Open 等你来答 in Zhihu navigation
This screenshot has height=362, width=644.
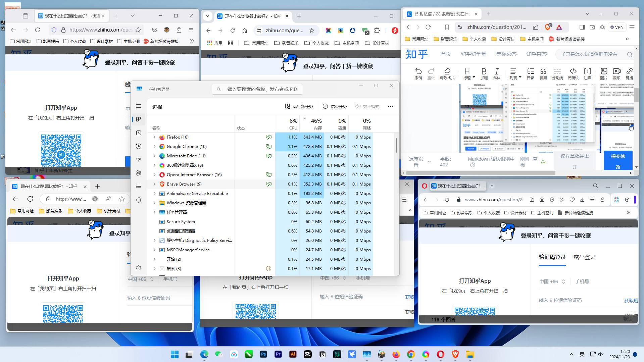[x=506, y=54]
